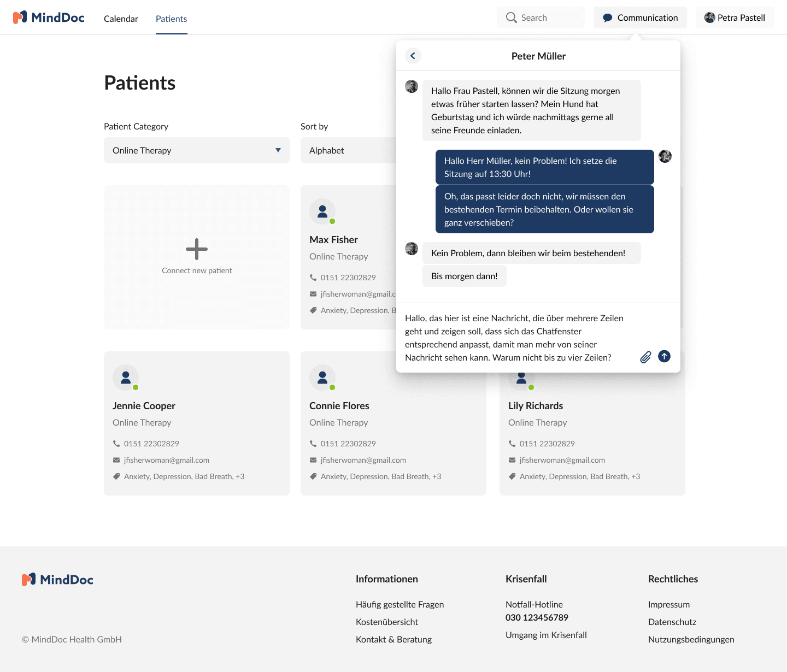Click the phone icon on Connie Flores' card

(x=313, y=444)
